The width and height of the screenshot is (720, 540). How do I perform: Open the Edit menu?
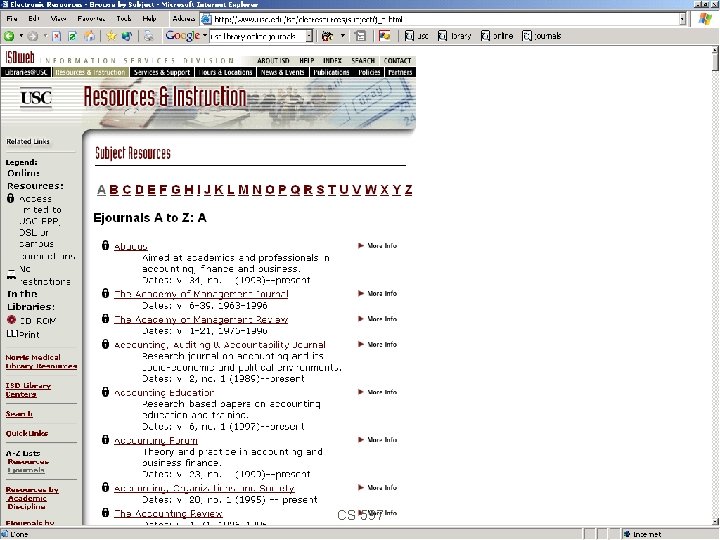pos(34,19)
